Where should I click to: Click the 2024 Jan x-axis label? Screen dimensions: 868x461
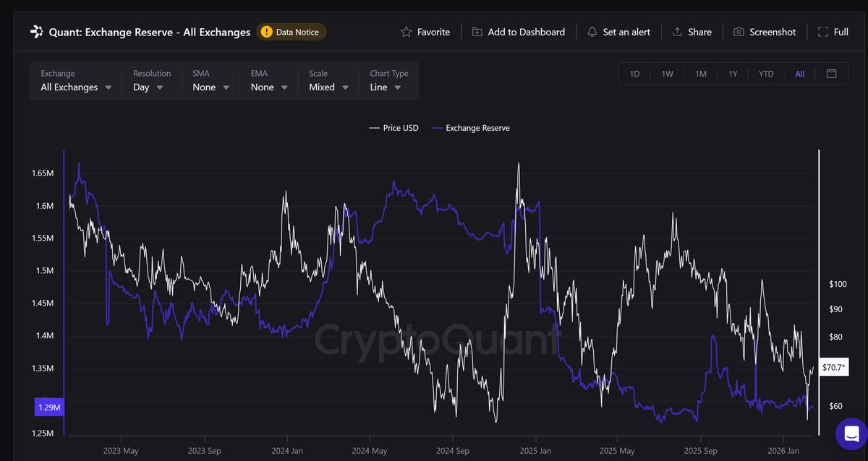click(x=286, y=451)
